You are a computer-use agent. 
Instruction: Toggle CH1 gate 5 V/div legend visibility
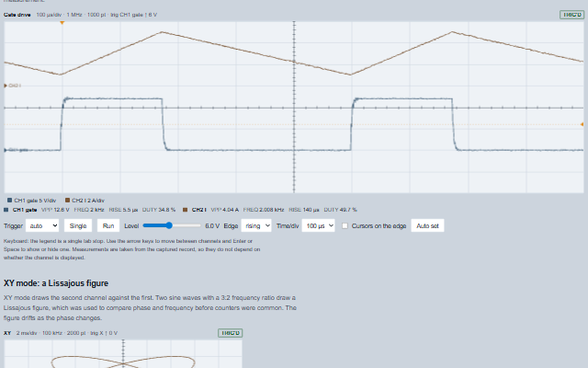pyautogui.click(x=31, y=201)
